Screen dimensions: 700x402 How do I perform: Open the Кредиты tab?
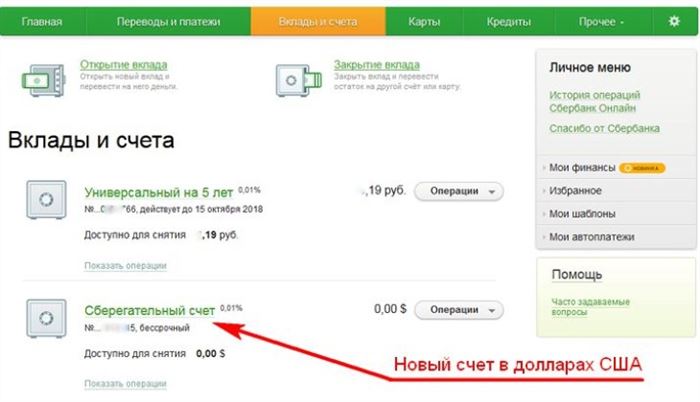coord(509,21)
